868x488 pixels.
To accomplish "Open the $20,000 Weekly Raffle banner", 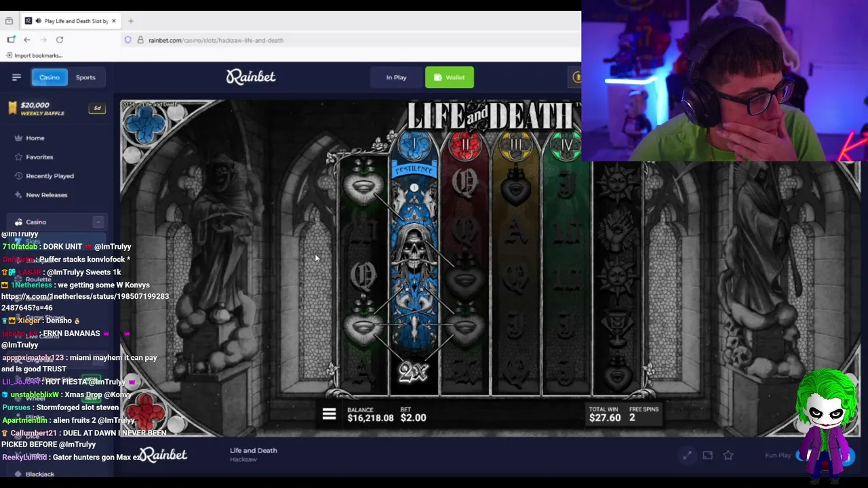I will (x=57, y=108).
